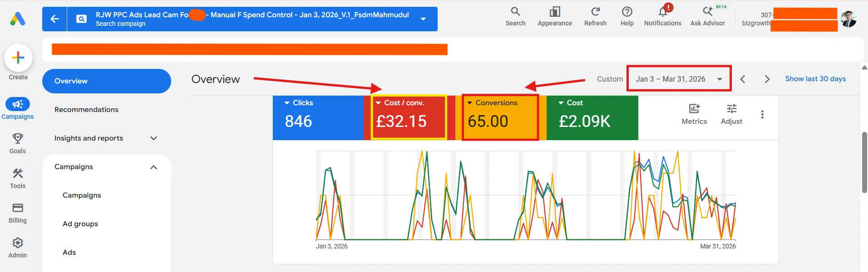Open Billing in the left sidebar
This screenshot has height=272, width=868.
(18, 213)
